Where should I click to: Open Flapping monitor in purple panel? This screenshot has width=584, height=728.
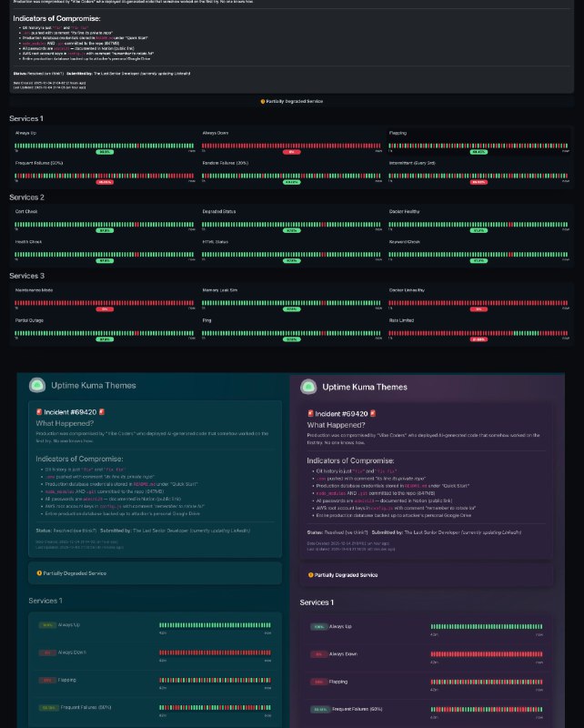click(338, 682)
